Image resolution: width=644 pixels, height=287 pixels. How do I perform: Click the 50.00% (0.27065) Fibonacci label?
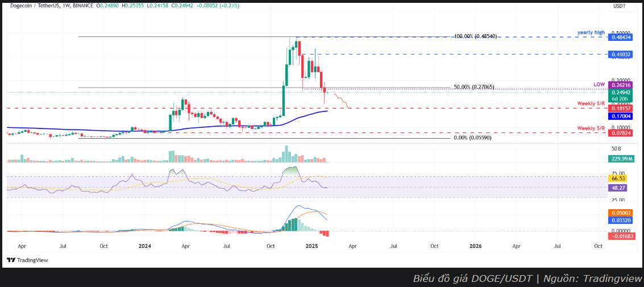click(x=474, y=88)
